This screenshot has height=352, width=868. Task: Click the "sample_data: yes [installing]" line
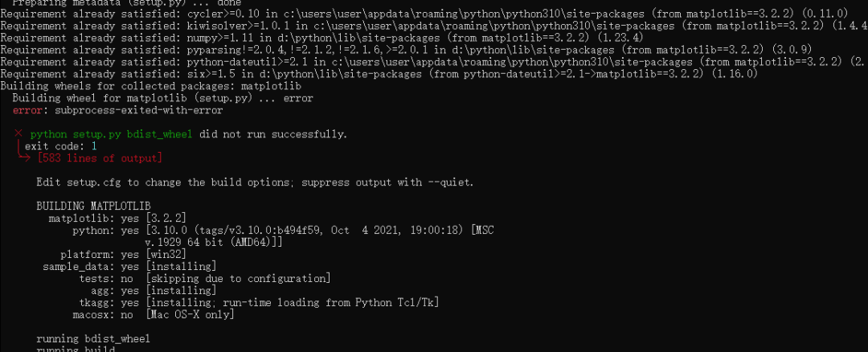(129, 266)
